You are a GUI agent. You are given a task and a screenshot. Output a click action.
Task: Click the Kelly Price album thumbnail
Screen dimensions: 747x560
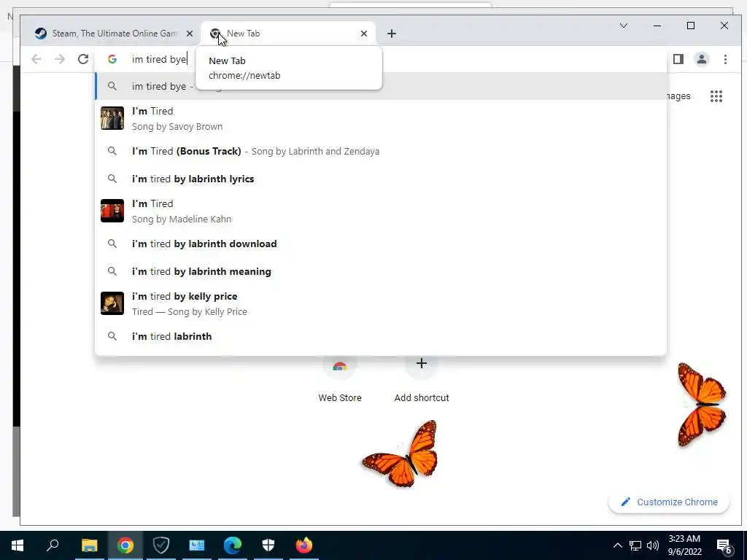point(112,303)
